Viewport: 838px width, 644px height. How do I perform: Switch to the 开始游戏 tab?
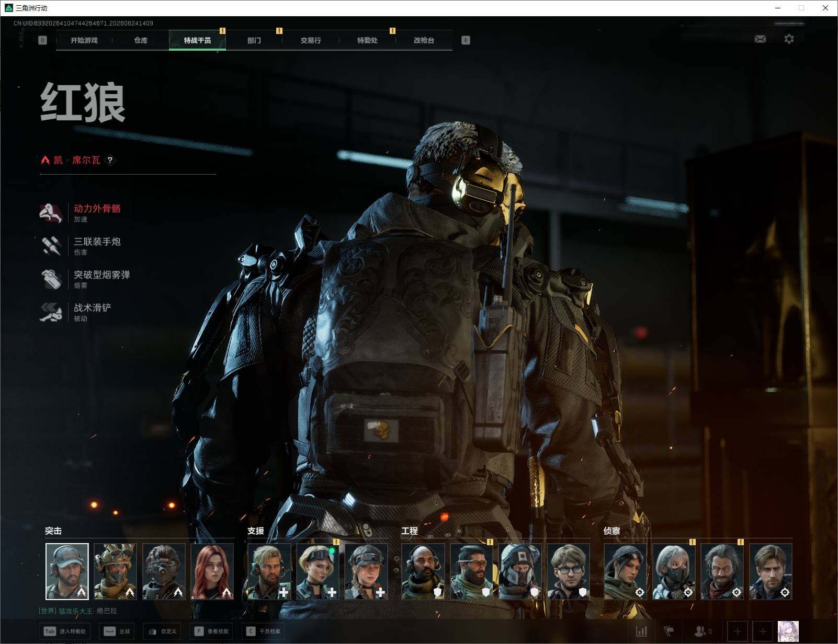pos(84,40)
